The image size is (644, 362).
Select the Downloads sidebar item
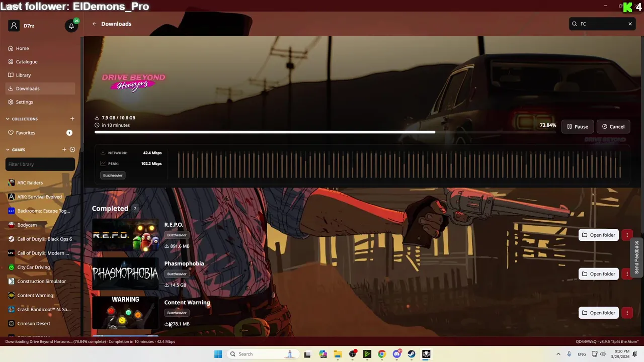pyautogui.click(x=40, y=88)
